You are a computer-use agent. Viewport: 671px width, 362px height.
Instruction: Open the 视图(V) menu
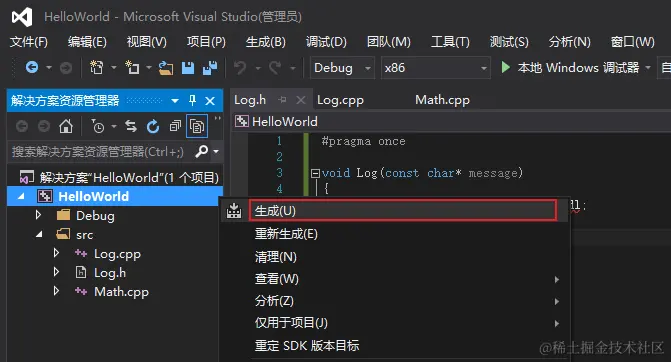click(146, 42)
